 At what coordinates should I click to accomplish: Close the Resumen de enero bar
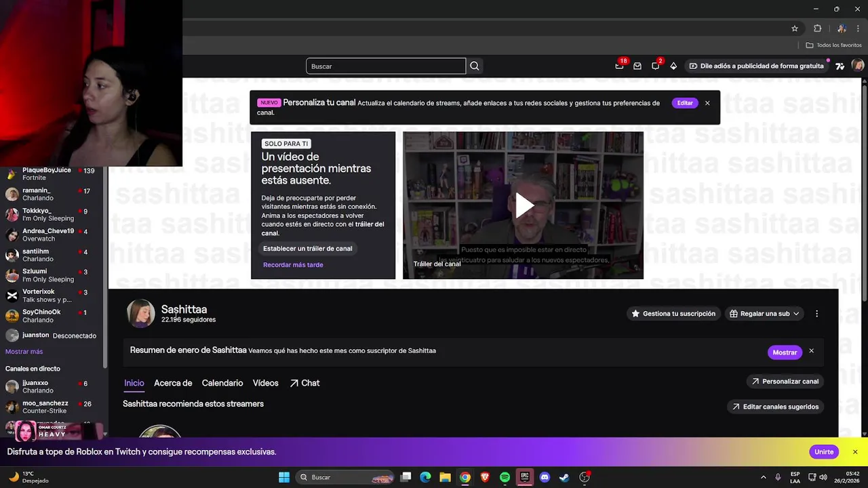(x=811, y=351)
